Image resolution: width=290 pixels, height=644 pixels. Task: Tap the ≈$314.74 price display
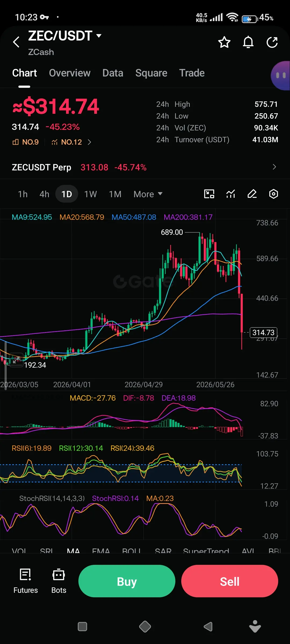[x=56, y=106]
